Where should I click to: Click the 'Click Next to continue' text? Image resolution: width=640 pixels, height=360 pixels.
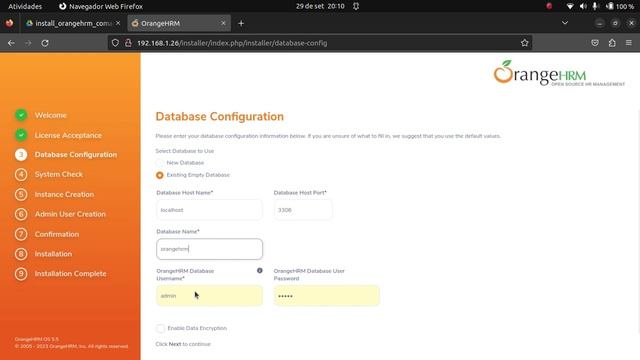click(x=183, y=344)
